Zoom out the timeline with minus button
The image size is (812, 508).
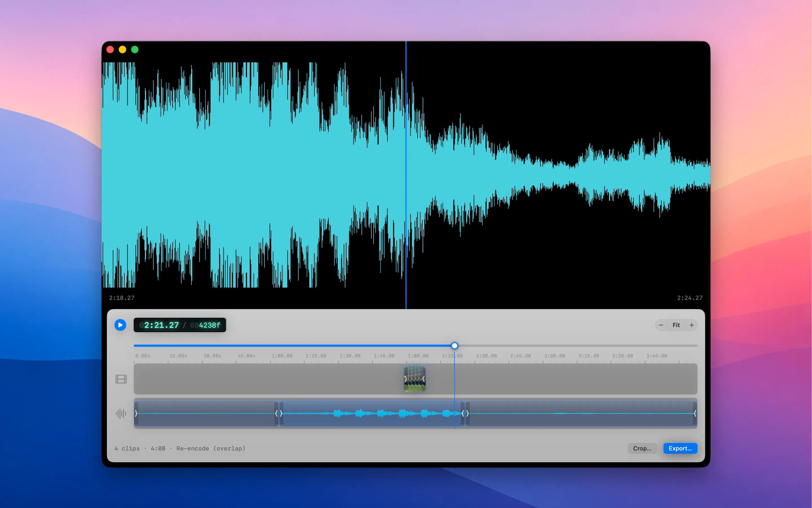[661, 325]
